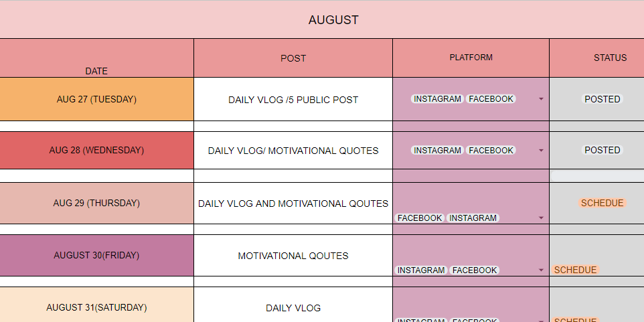The width and height of the screenshot is (644, 322).
Task: Select the AUGUST title cell
Action: tap(333, 20)
